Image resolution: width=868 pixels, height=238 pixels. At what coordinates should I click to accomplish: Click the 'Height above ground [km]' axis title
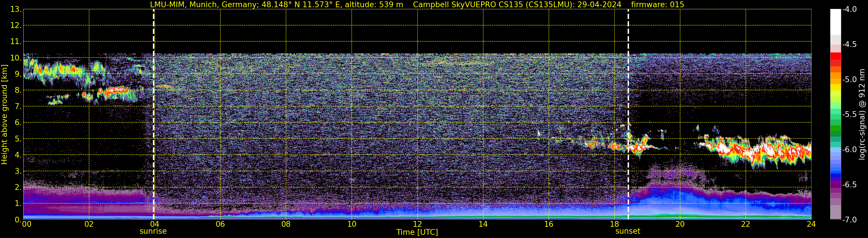[4, 114]
